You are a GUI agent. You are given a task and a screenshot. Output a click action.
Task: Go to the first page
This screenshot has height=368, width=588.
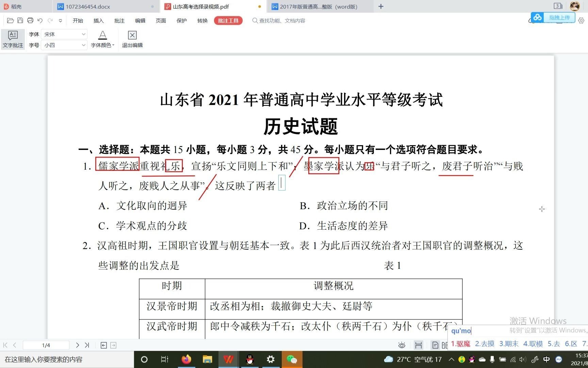click(5, 345)
